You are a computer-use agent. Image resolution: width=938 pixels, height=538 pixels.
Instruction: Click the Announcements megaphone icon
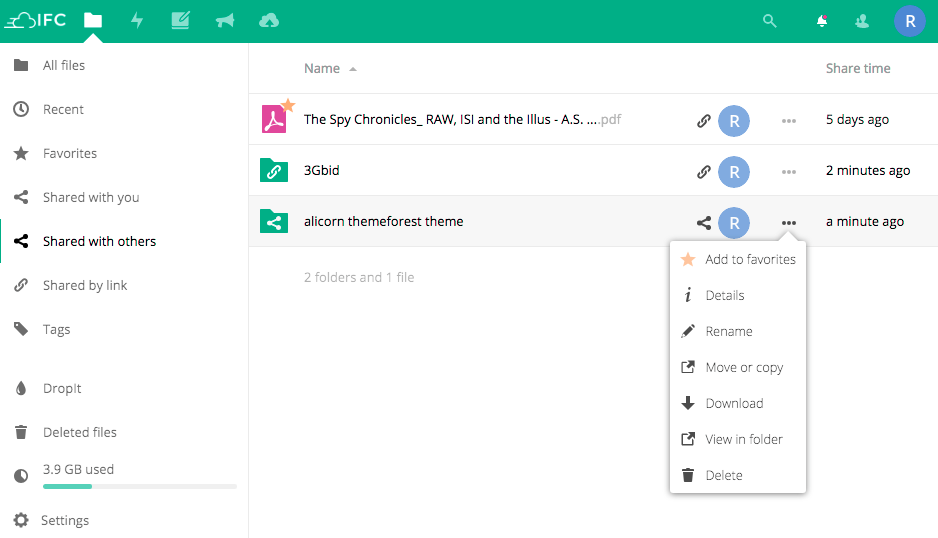(x=224, y=20)
